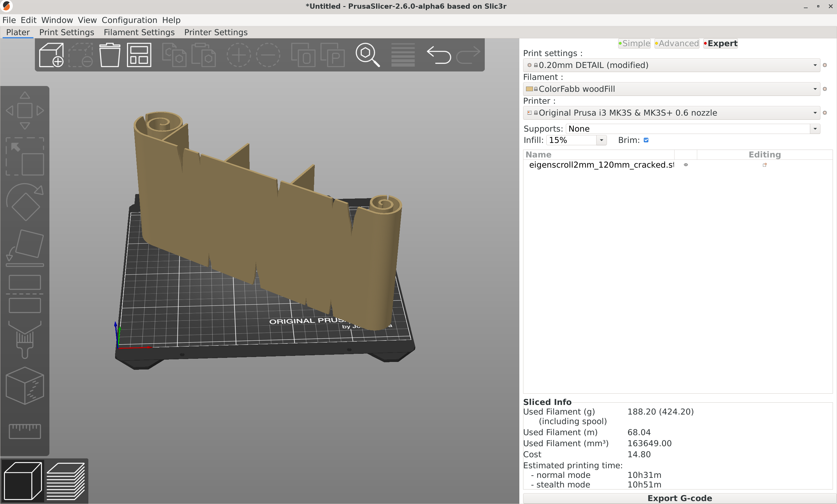Screen dimensions: 837x504
Task: Click Export G-code button
Action: pos(679,498)
